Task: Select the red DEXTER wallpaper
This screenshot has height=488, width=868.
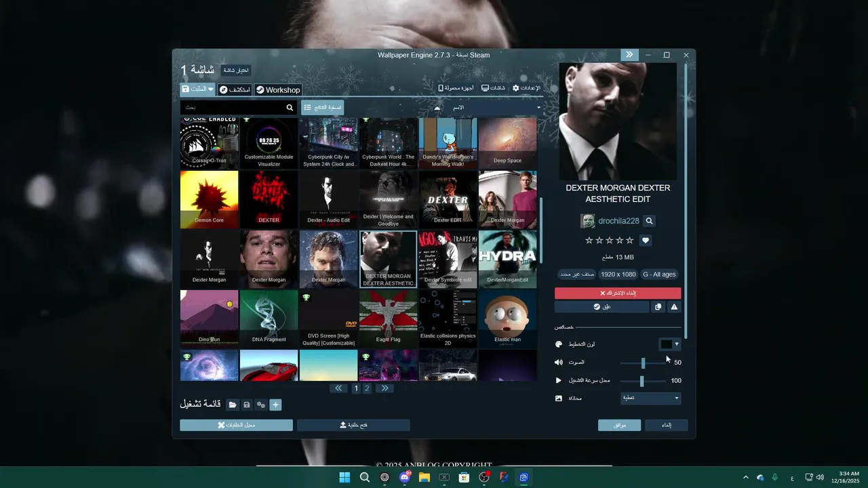Action: click(x=269, y=199)
